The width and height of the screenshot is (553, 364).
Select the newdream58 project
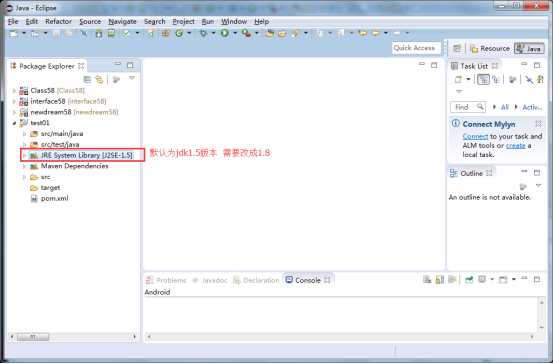point(69,113)
